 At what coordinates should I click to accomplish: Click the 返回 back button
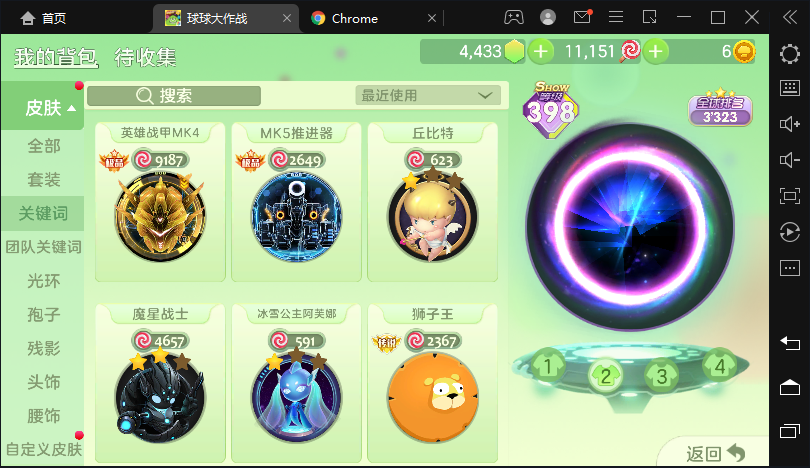(x=715, y=454)
